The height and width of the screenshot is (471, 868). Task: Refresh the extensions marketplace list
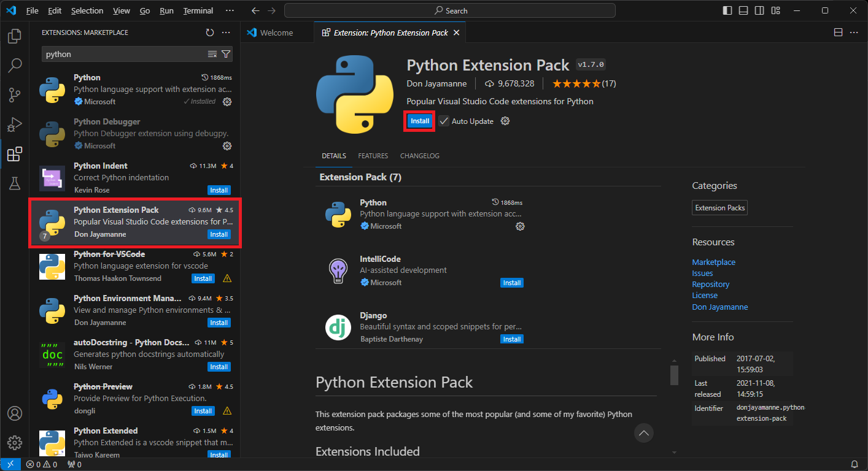point(210,33)
